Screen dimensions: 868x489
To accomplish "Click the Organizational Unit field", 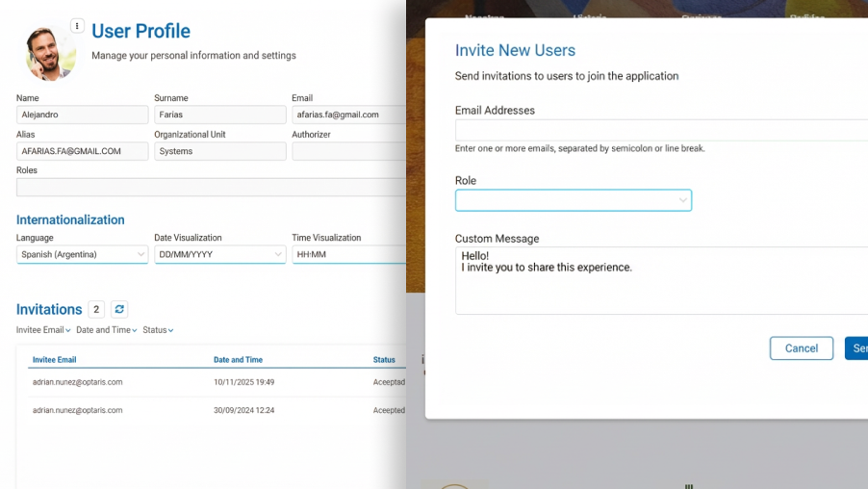I will point(219,151).
